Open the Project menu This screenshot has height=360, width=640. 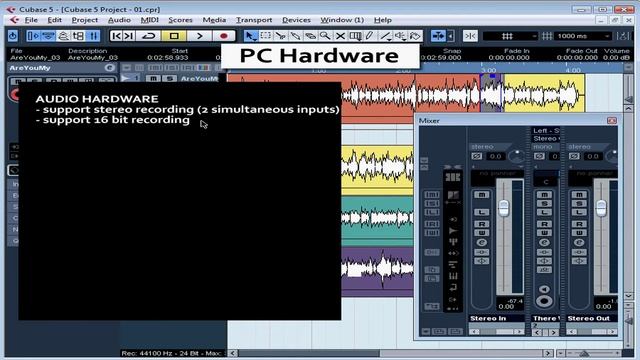point(84,20)
